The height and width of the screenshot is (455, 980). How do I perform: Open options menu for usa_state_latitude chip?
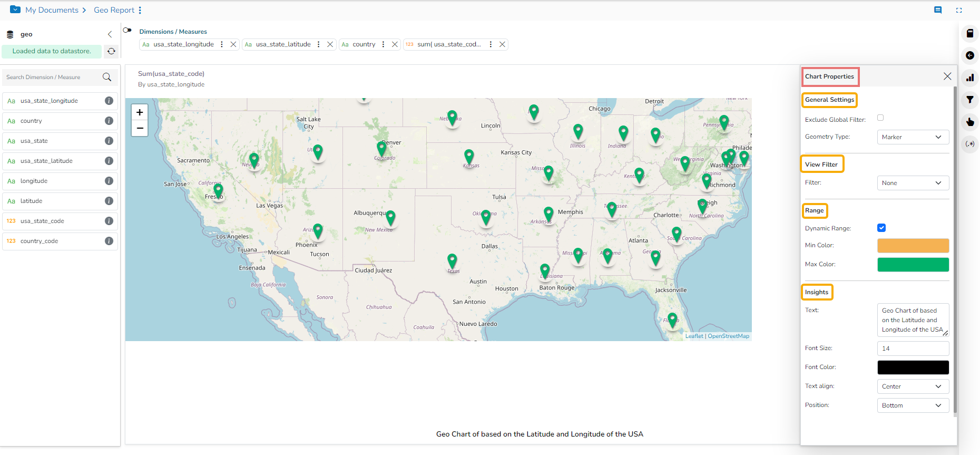click(x=319, y=44)
